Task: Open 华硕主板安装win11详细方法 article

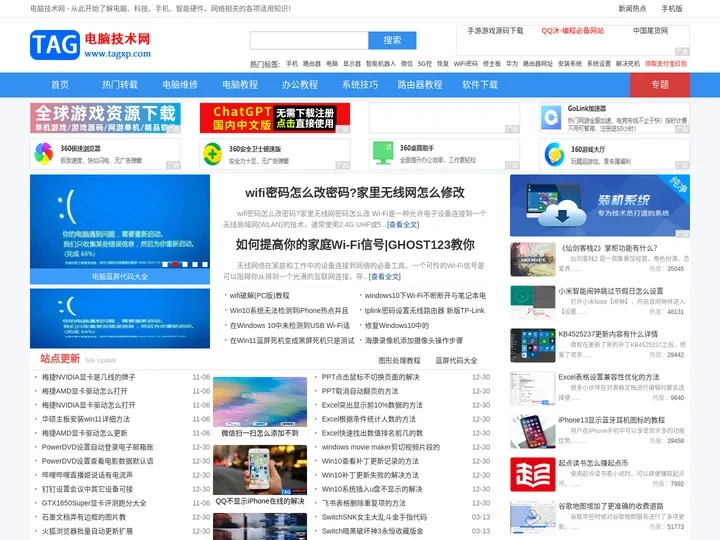Action: point(86,419)
